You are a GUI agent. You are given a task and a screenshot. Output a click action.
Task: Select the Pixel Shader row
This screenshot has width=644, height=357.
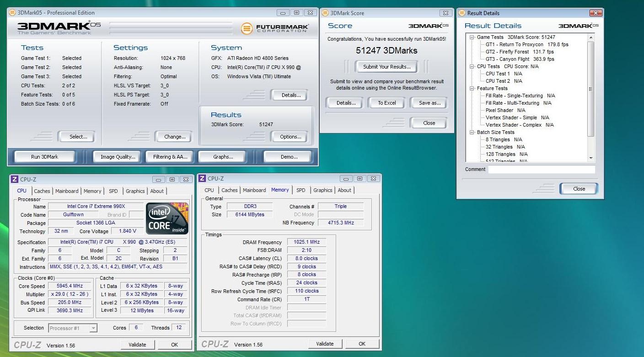pyautogui.click(x=505, y=111)
